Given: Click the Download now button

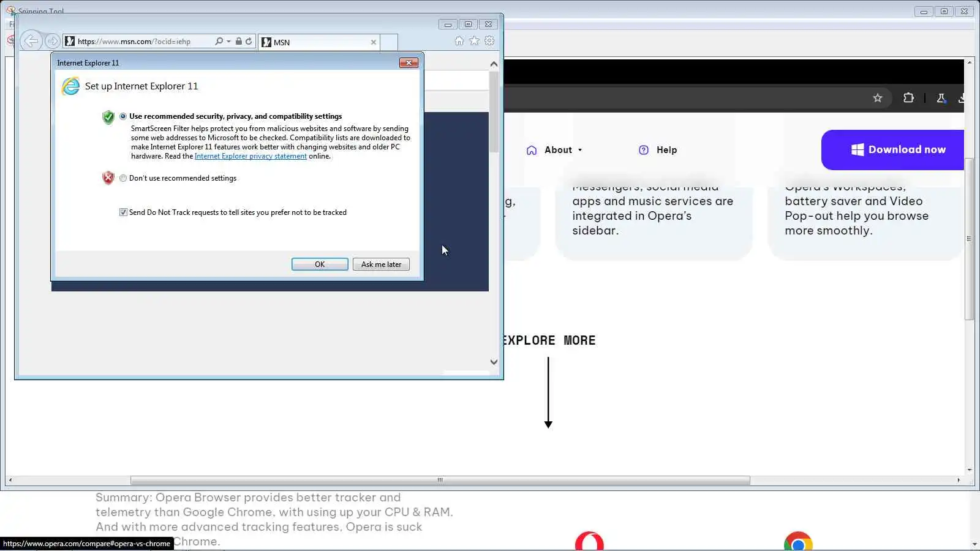Looking at the screenshot, I should [892, 149].
